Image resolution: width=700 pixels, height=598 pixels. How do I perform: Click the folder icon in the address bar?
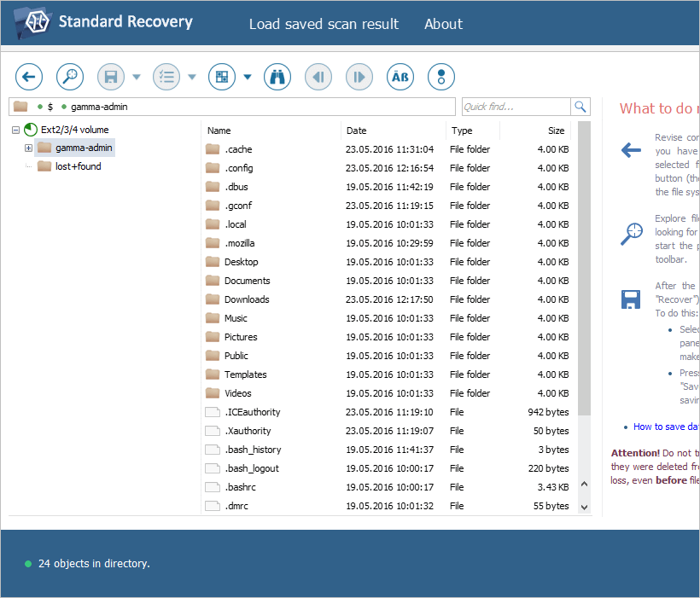[20, 106]
